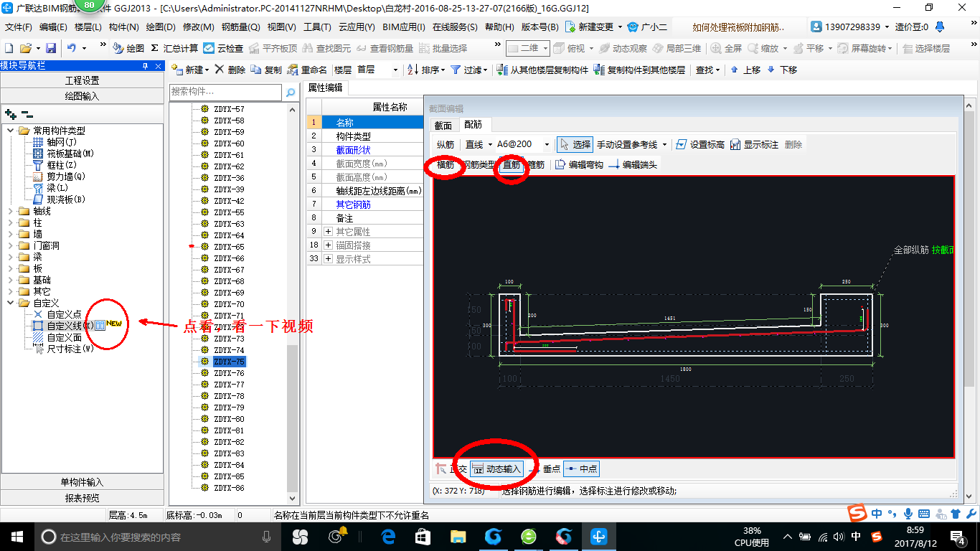Image resolution: width=980 pixels, height=551 pixels.
Task: Click 显示标注 in section editor
Action: click(x=754, y=144)
